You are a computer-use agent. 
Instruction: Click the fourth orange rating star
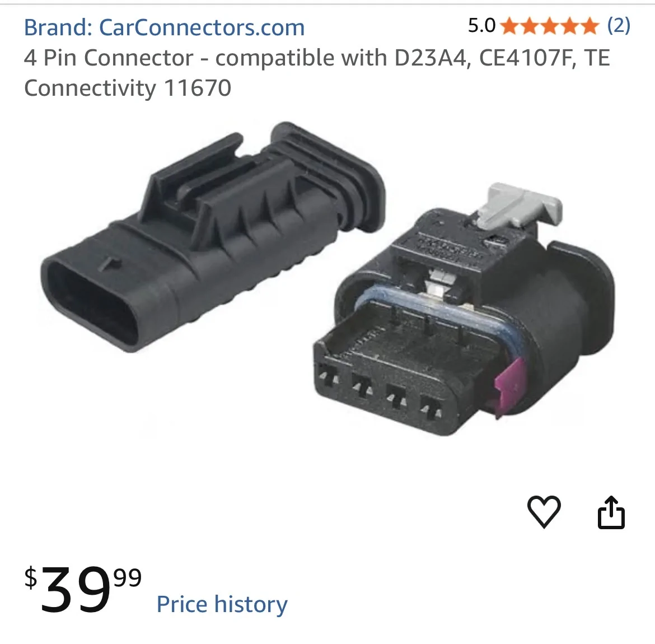(x=569, y=26)
